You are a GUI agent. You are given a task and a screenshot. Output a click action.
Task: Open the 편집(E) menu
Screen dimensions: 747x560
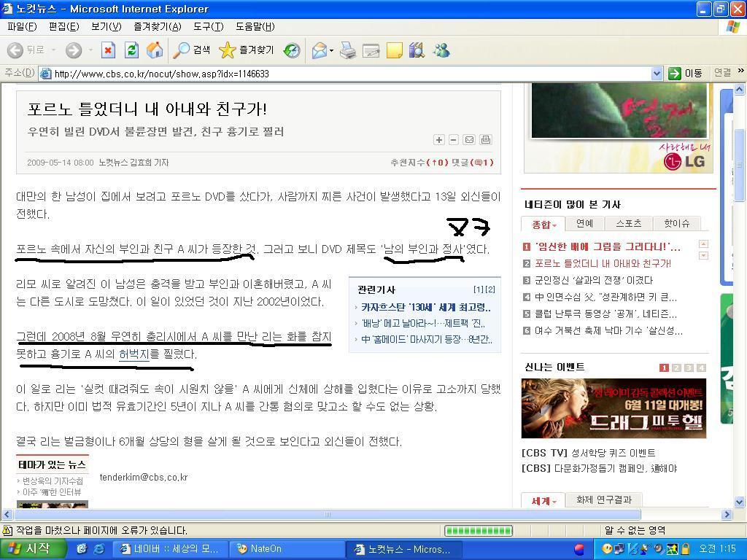point(64,27)
